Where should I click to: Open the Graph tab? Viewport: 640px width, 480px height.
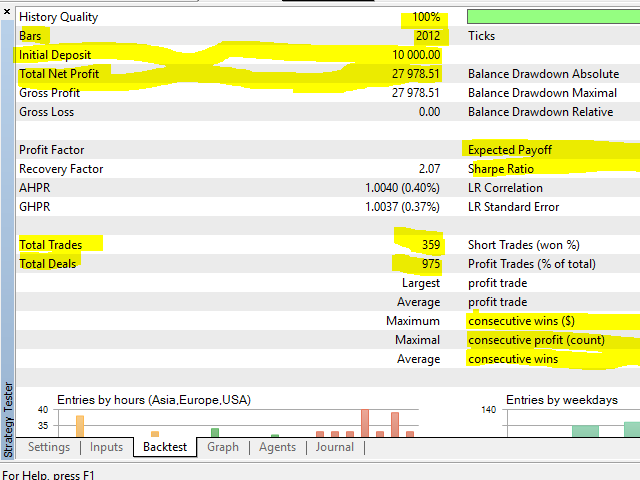coord(223,447)
